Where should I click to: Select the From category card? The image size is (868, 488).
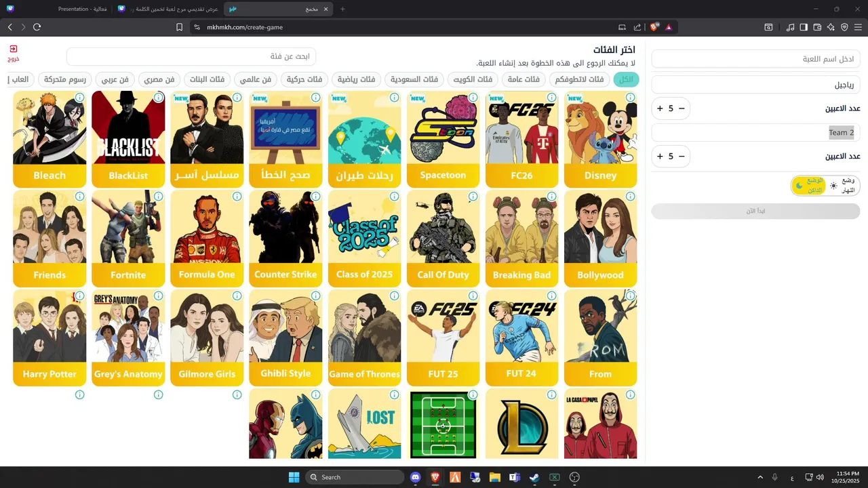(x=600, y=338)
